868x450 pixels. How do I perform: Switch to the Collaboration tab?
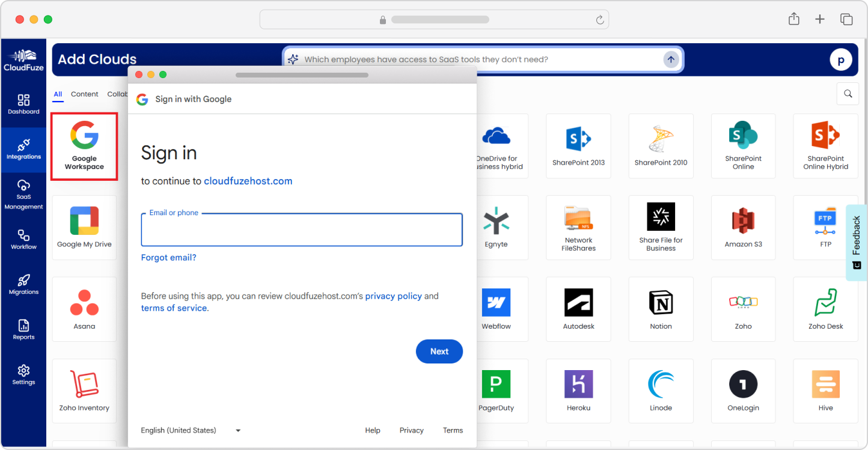(117, 94)
